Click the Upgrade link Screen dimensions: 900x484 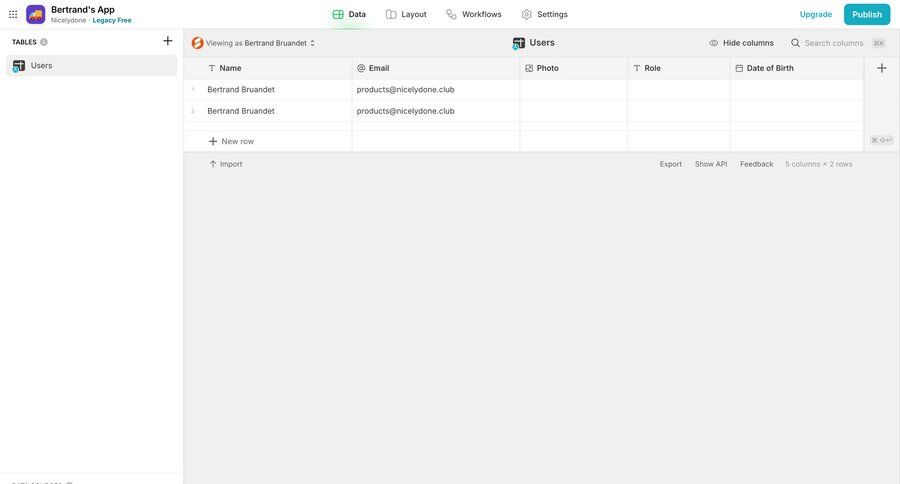point(815,14)
